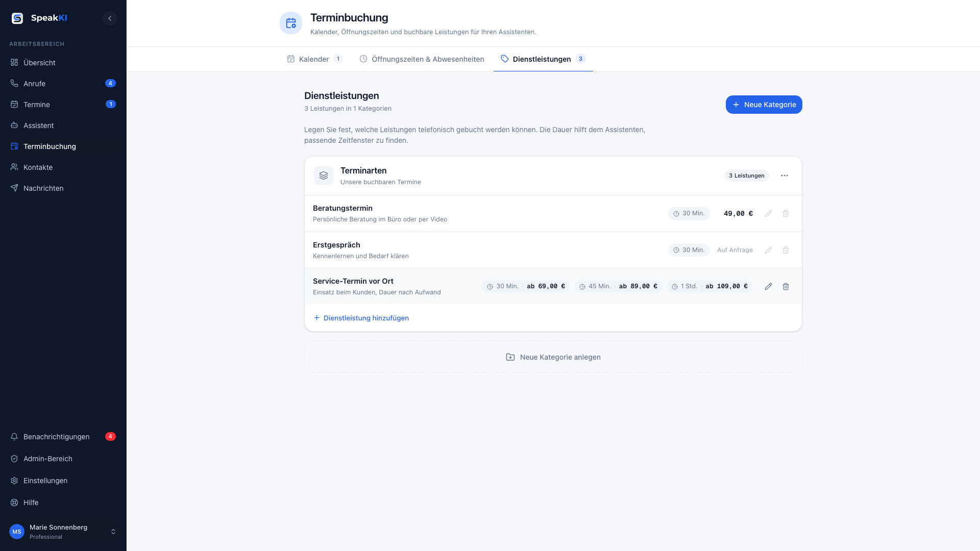The image size is (980, 551).
Task: Collapse the sidebar with the chevron button
Action: 109,18
